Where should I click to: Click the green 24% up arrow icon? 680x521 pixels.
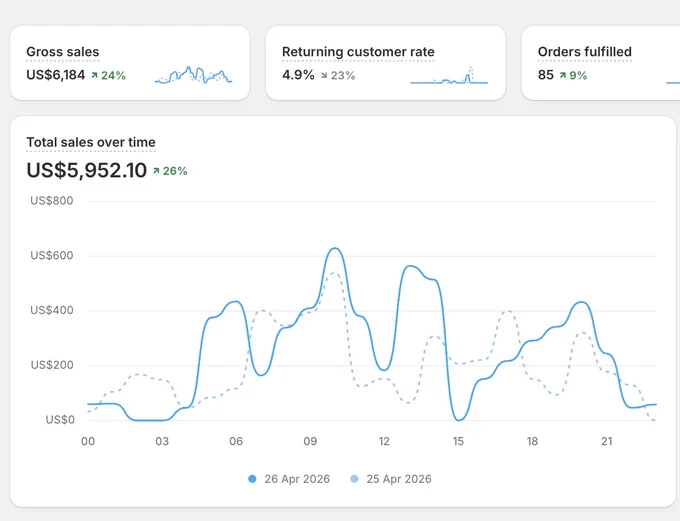coord(94,75)
